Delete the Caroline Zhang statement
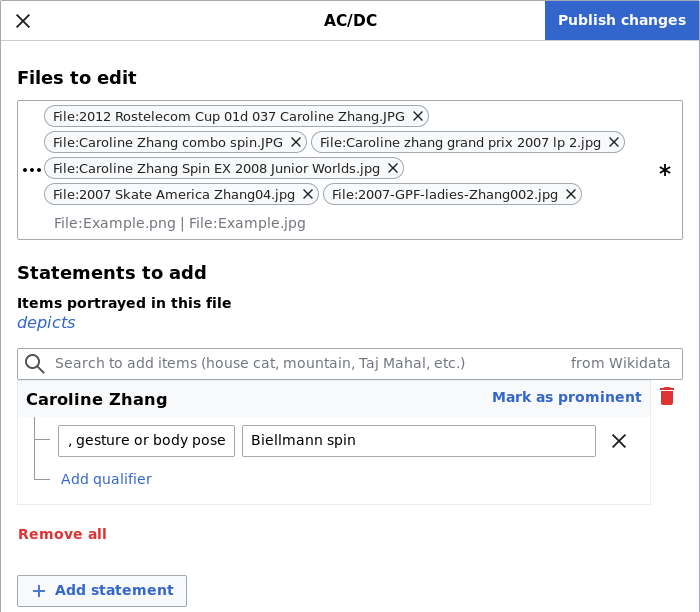The height and width of the screenshot is (612, 700). [x=667, y=397]
